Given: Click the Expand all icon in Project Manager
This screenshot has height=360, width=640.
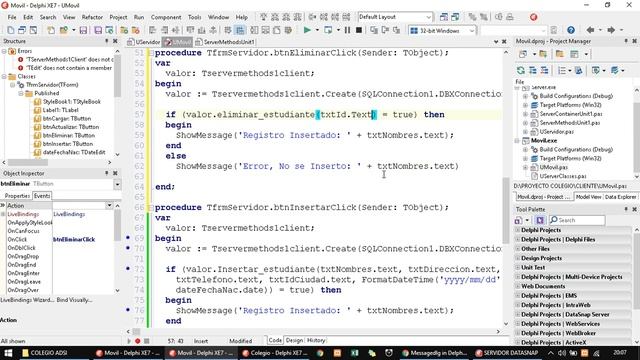Looking at the screenshot, I should [x=533, y=71].
